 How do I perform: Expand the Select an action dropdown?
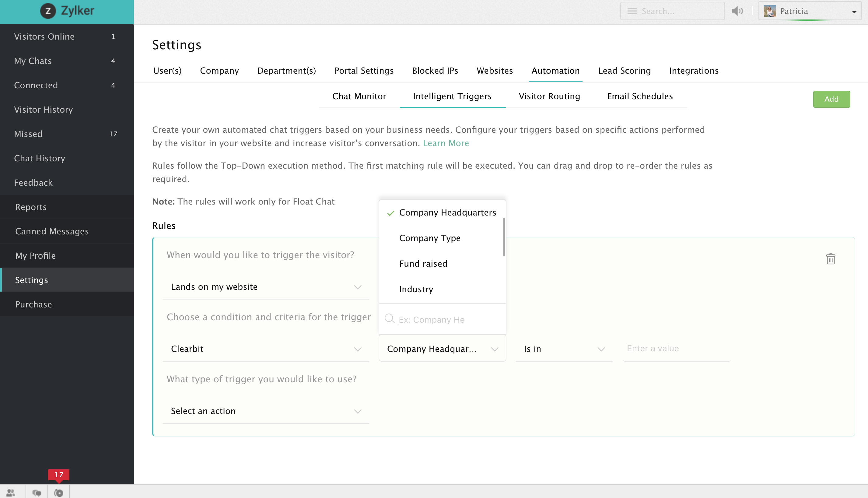(266, 411)
